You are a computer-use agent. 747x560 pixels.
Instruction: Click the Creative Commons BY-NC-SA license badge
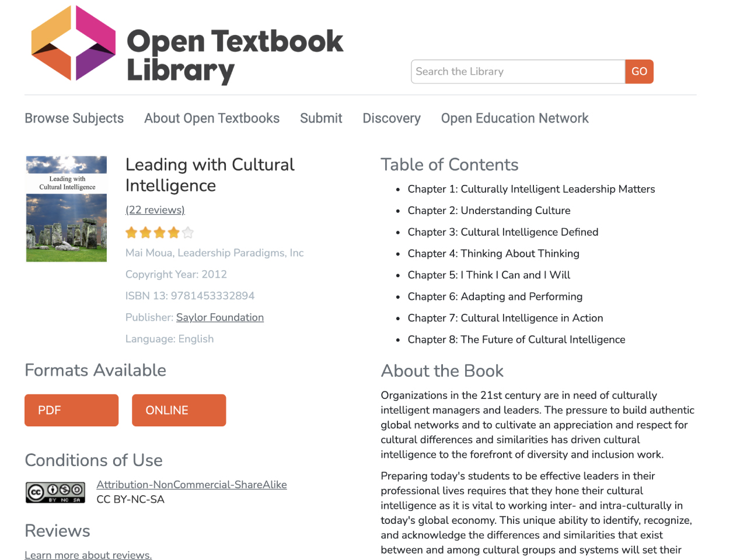tap(55, 492)
